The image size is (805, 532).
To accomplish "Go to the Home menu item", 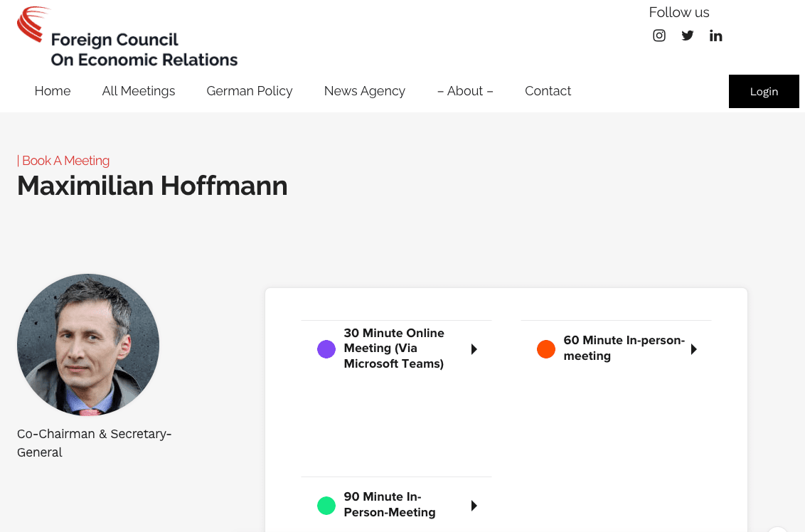I will [x=53, y=91].
